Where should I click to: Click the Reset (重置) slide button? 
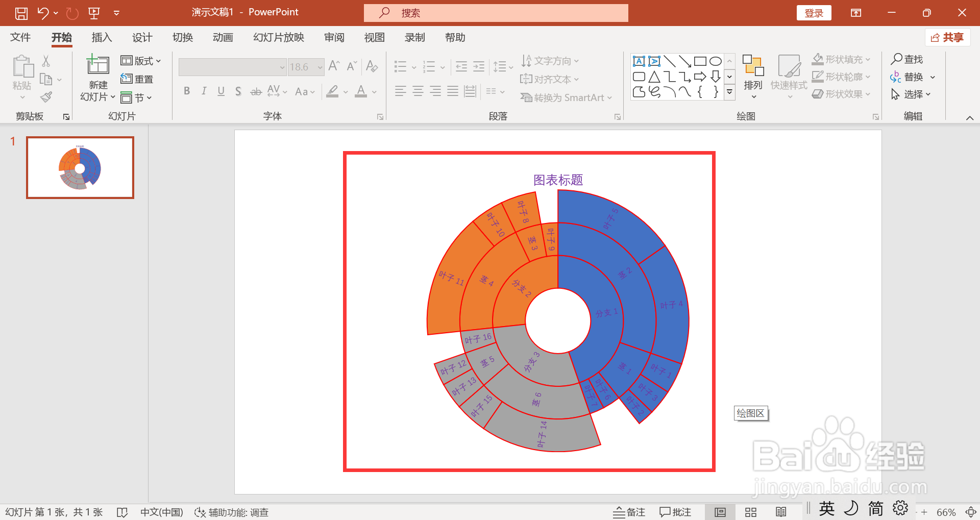pyautogui.click(x=137, y=79)
